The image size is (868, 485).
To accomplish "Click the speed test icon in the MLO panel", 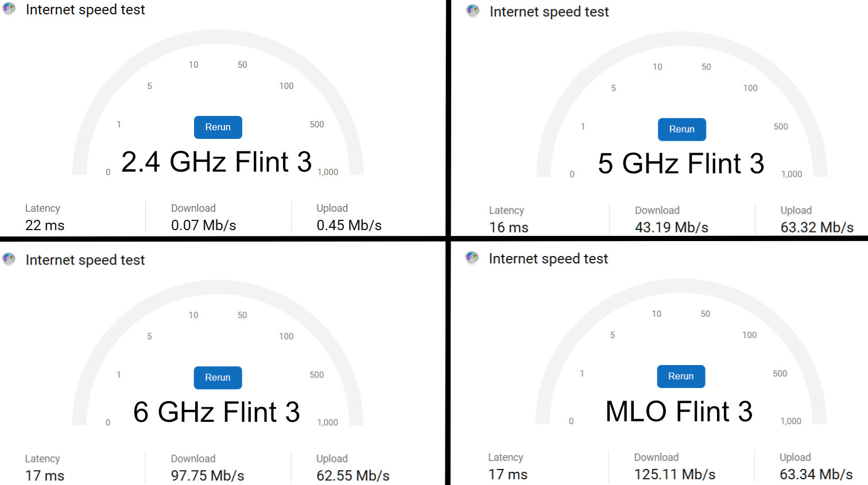I will coord(472,258).
